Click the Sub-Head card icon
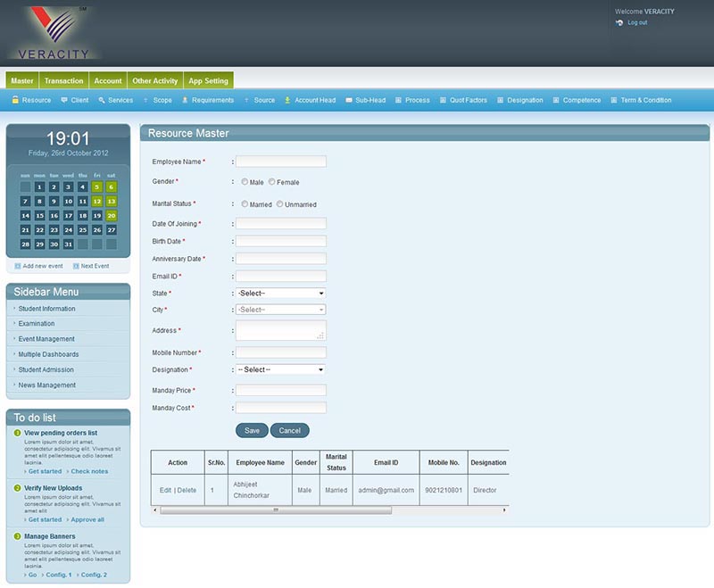This screenshot has width=714, height=588. pyautogui.click(x=349, y=100)
